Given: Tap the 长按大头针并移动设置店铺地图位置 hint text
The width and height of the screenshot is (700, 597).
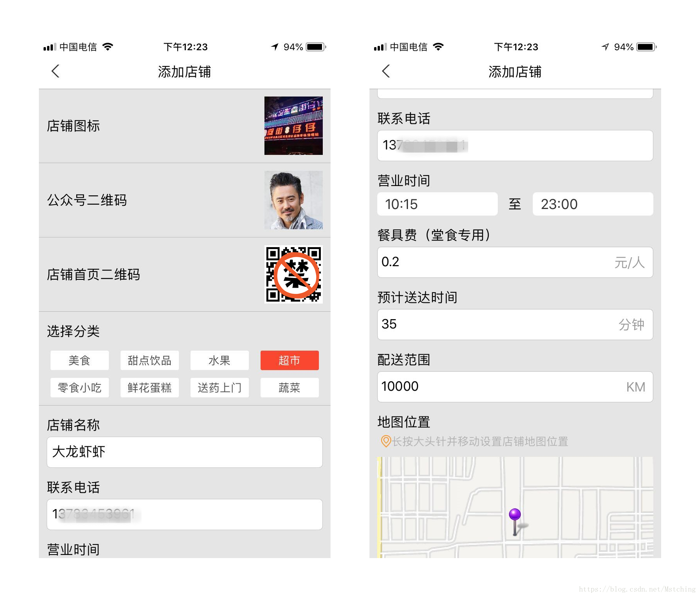Looking at the screenshot, I should (480, 442).
